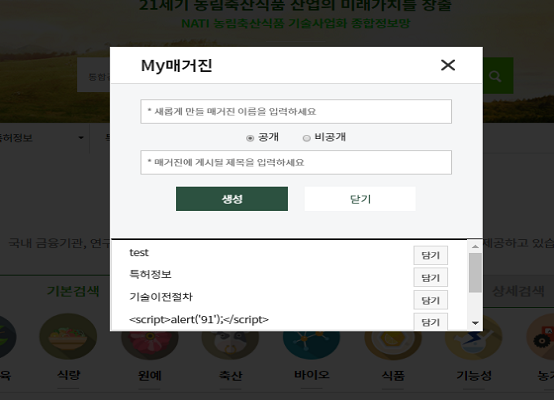Image resolution: width=554 pixels, height=400 pixels.
Task: Select the 기술이전절차 magazine row
Action: (161, 297)
